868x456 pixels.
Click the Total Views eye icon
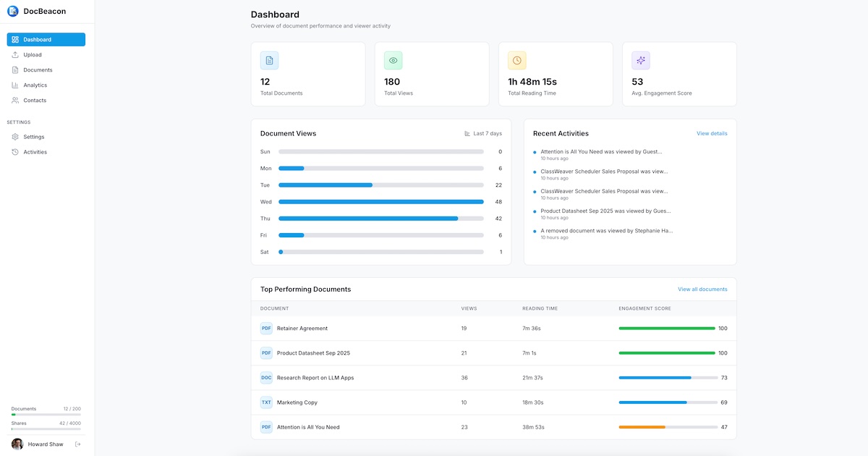coord(393,61)
